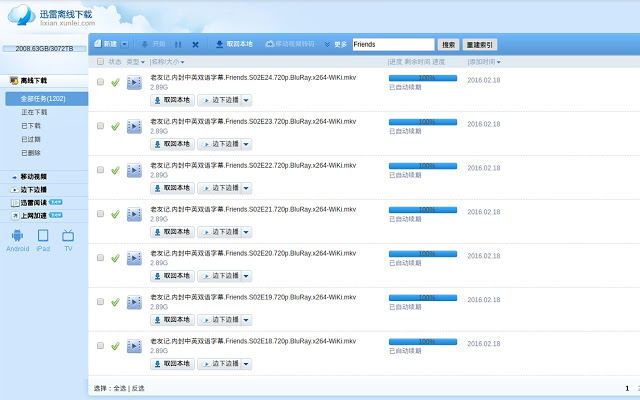Viewport: 640px width, 400px height.
Task: Select checkbox for Friends S02E23 row
Action: (x=100, y=126)
